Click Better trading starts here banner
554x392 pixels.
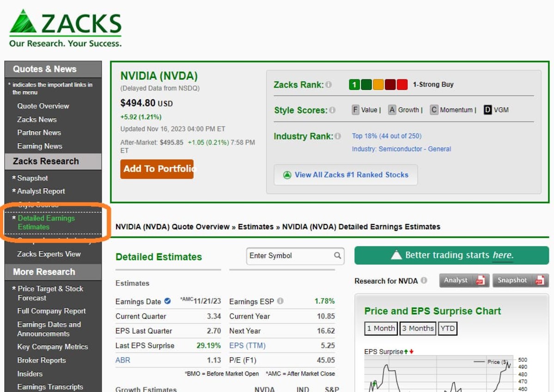click(451, 255)
